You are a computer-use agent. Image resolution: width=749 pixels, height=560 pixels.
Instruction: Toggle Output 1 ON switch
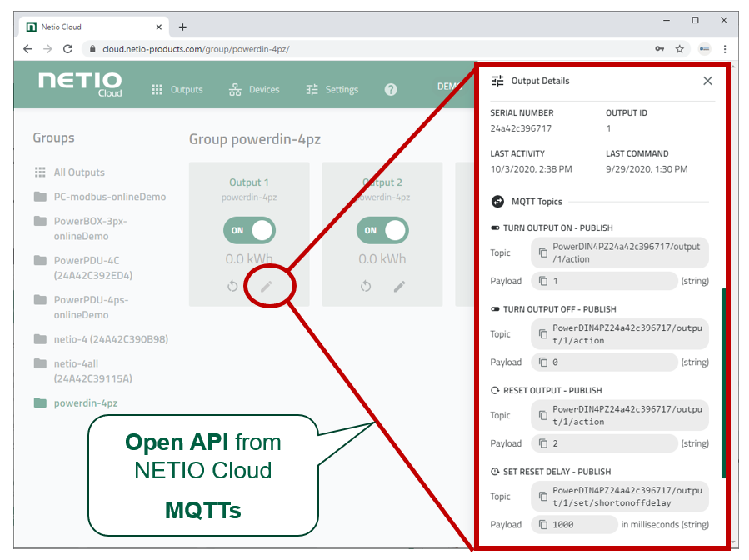pos(249,230)
